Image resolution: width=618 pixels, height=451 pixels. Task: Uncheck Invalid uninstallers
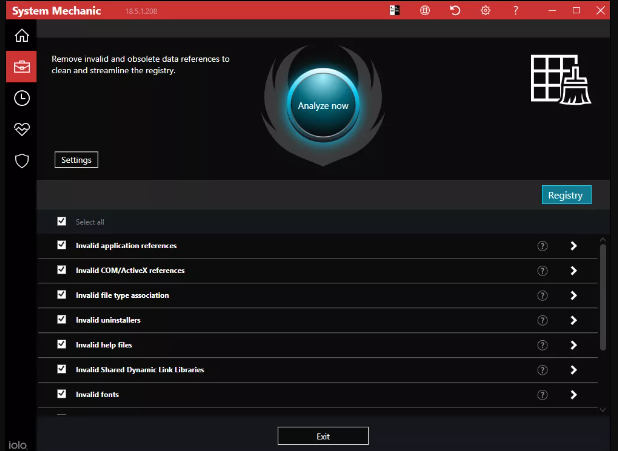[x=61, y=319]
